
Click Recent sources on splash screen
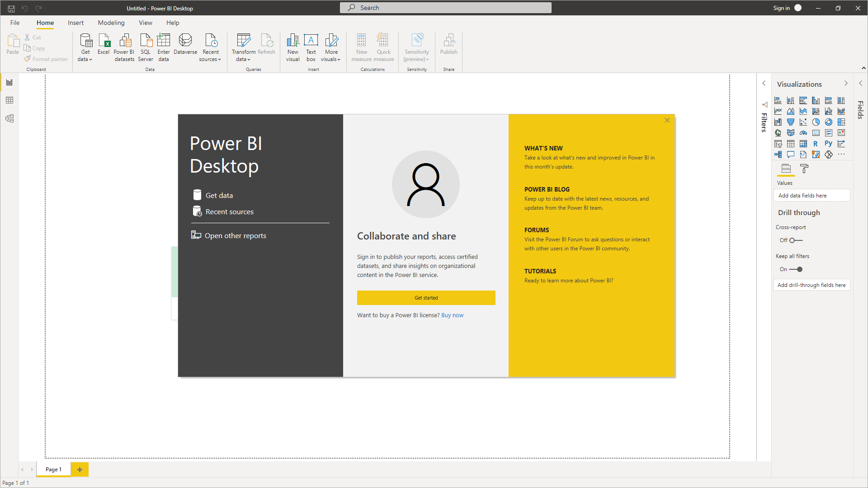click(x=223, y=211)
